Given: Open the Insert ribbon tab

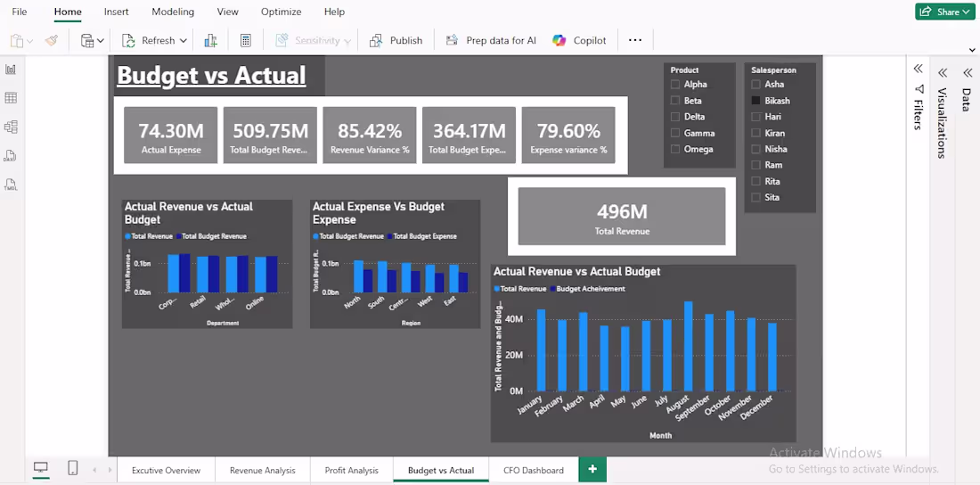Looking at the screenshot, I should (x=116, y=12).
